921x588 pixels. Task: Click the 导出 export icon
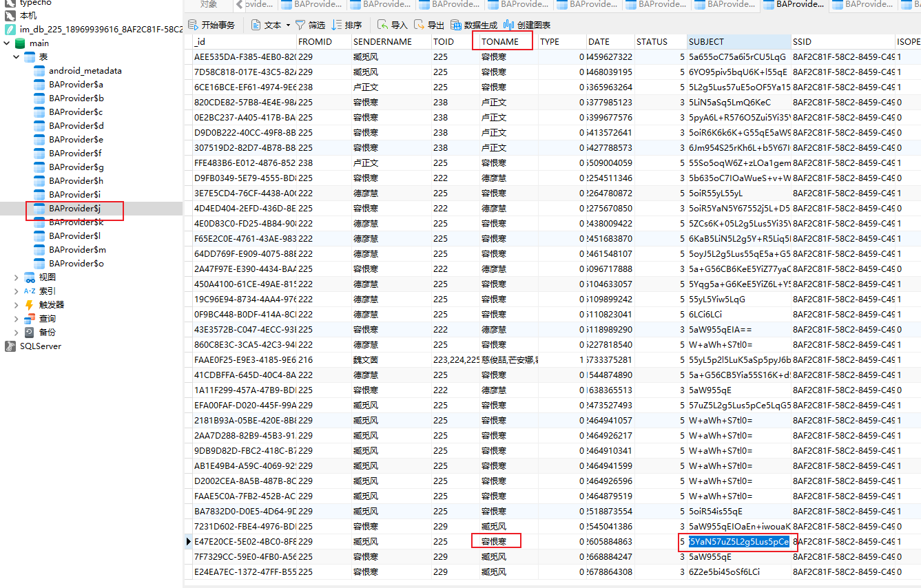419,25
